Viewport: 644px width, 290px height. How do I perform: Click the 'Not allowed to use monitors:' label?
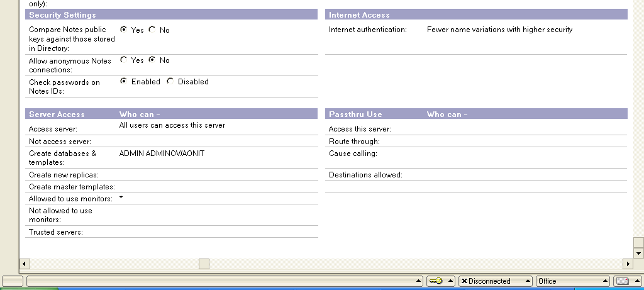(60, 215)
